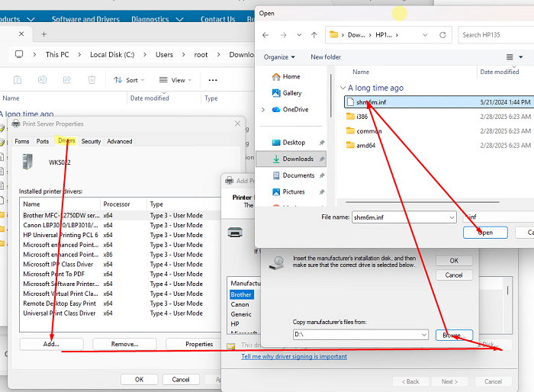Select the shm6m.inf file
Screen dimensions: 534x392
(439, 102)
